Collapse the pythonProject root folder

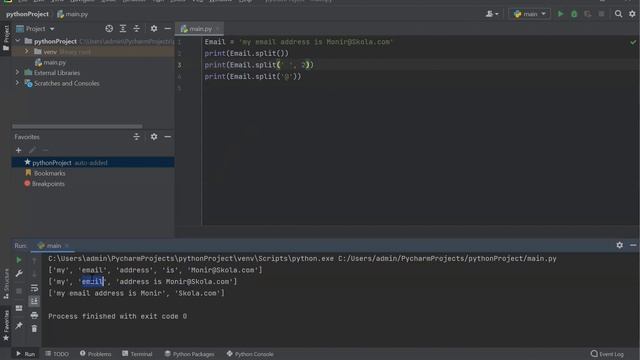pyautogui.click(x=18, y=41)
